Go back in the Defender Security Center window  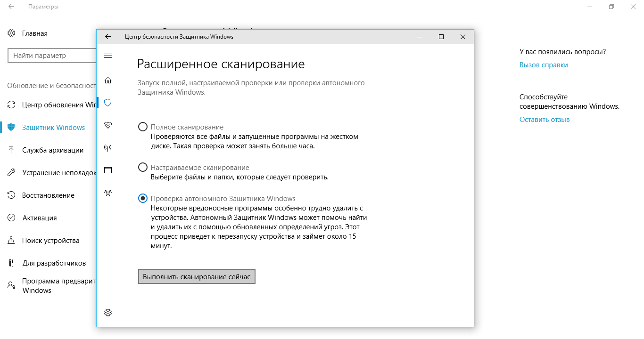(x=108, y=37)
